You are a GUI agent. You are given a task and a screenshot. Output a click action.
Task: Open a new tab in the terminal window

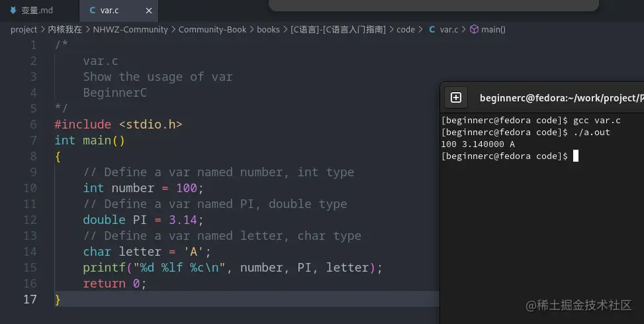tap(456, 97)
